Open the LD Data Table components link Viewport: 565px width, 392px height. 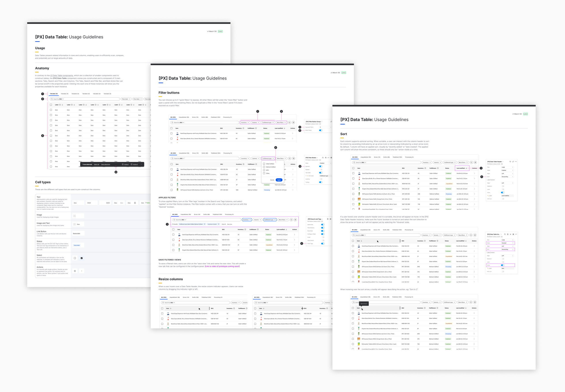pos(62,75)
